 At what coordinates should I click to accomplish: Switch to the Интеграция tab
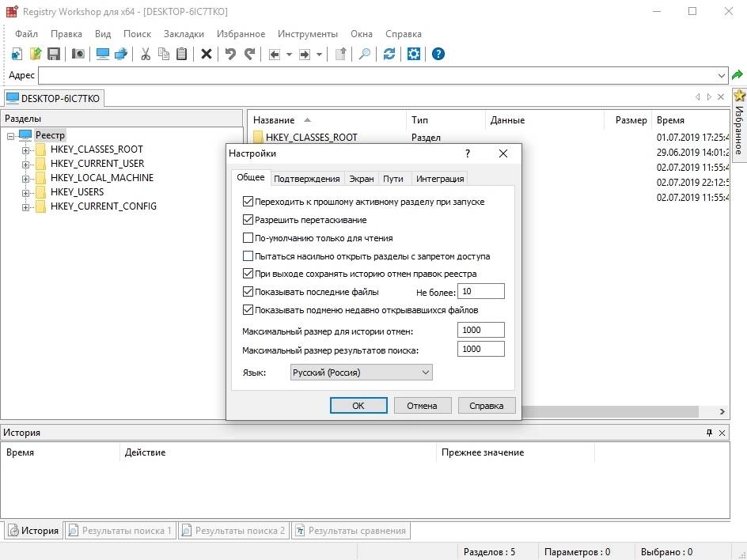click(x=440, y=179)
